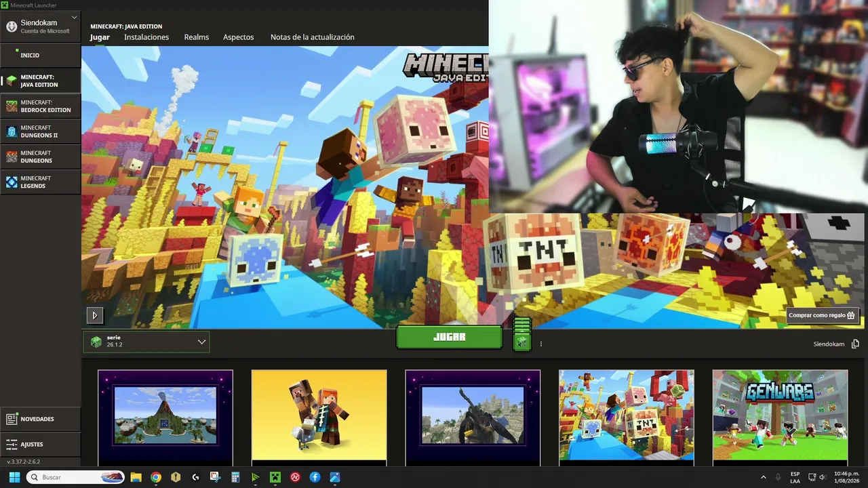The height and width of the screenshot is (488, 868).
Task: Open File Explorer from the taskbar
Action: [x=136, y=477]
